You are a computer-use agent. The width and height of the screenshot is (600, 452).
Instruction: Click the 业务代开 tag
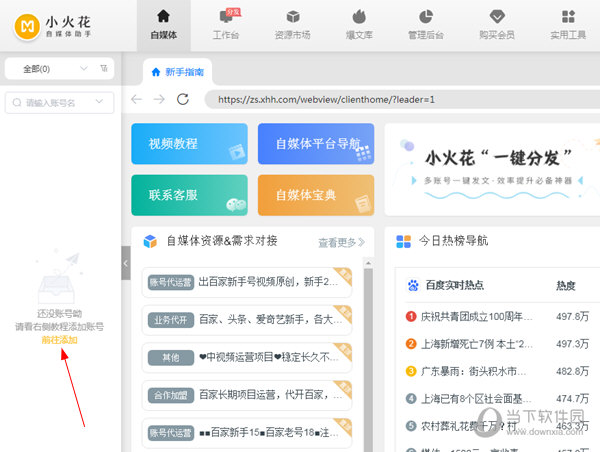point(171,320)
